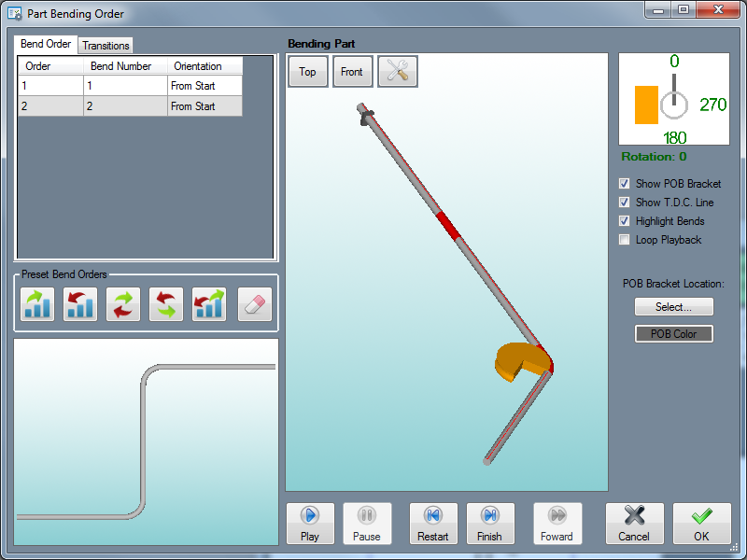
Task: Switch to the Transitions tab
Action: (106, 46)
